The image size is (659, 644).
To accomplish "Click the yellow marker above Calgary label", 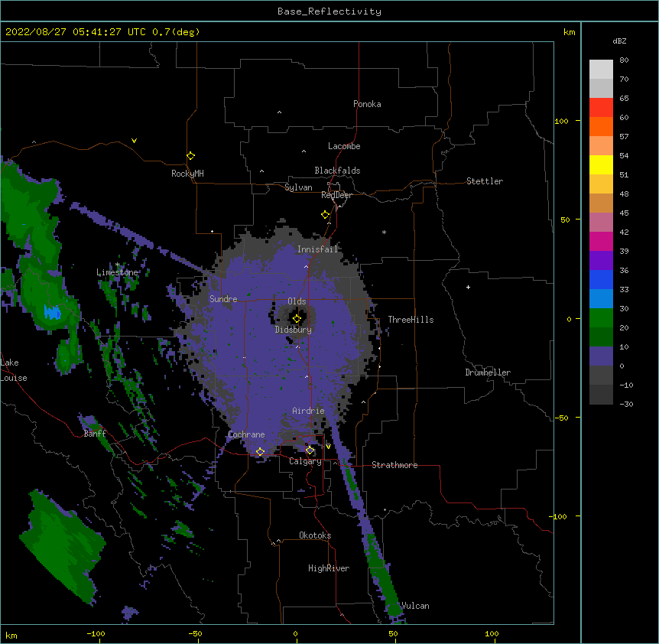I will 310,450.
